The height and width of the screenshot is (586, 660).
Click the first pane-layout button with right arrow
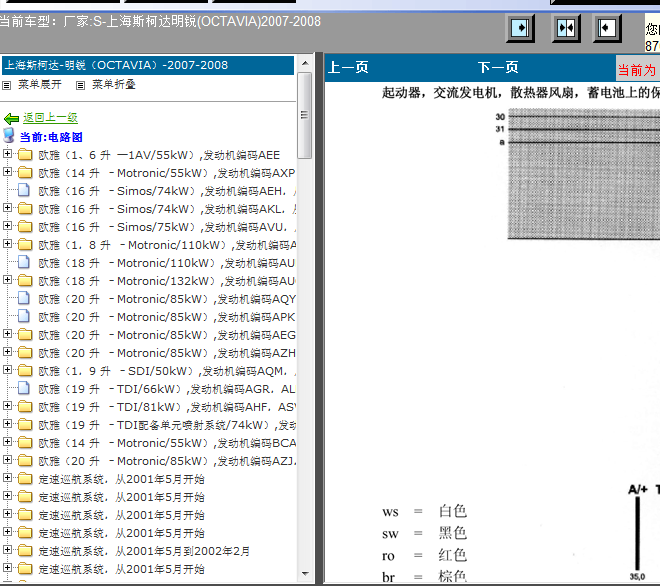pyautogui.click(x=520, y=29)
